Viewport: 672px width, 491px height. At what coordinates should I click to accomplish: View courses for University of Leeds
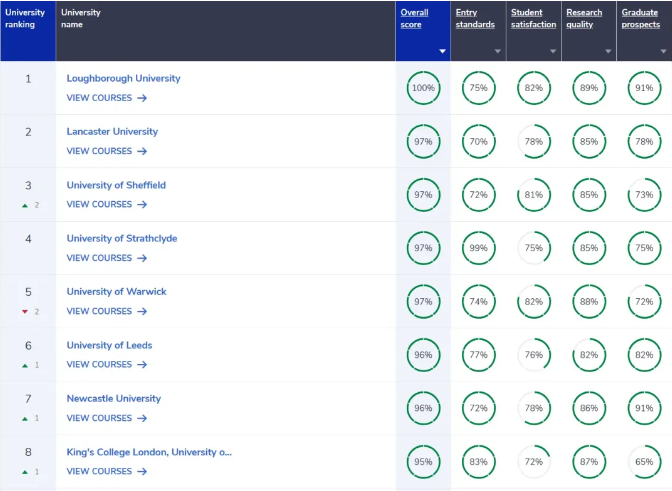[x=107, y=365]
